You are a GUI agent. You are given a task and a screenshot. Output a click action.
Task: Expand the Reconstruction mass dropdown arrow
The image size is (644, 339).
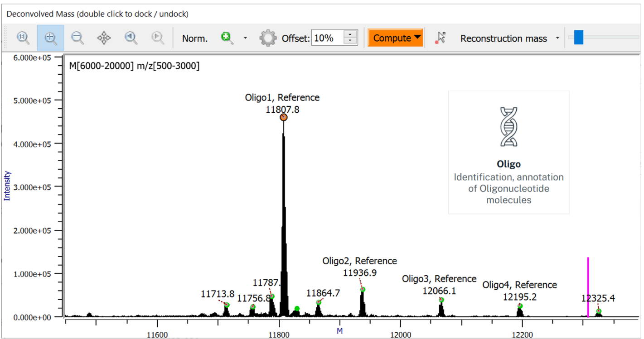click(x=557, y=38)
